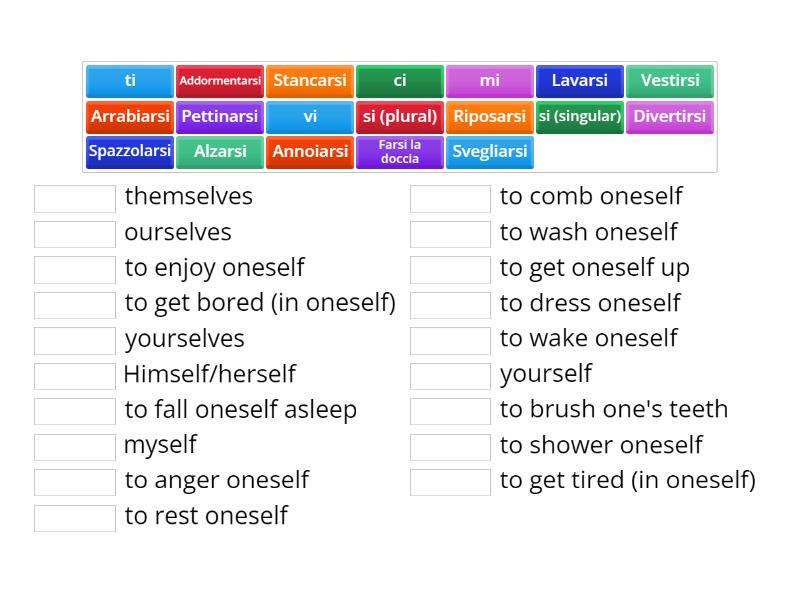800x600 pixels.
Task: Select the Farsi la doccia tile
Action: 400,152
